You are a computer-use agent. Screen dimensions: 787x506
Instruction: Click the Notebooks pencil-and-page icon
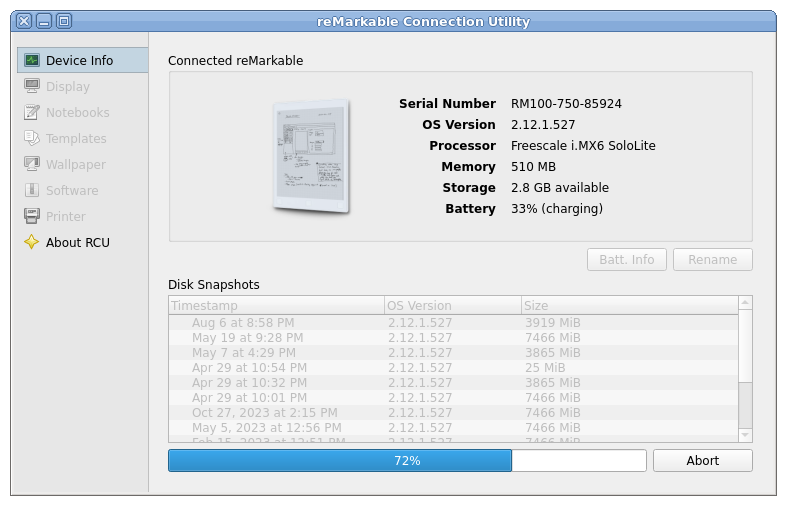coord(32,112)
